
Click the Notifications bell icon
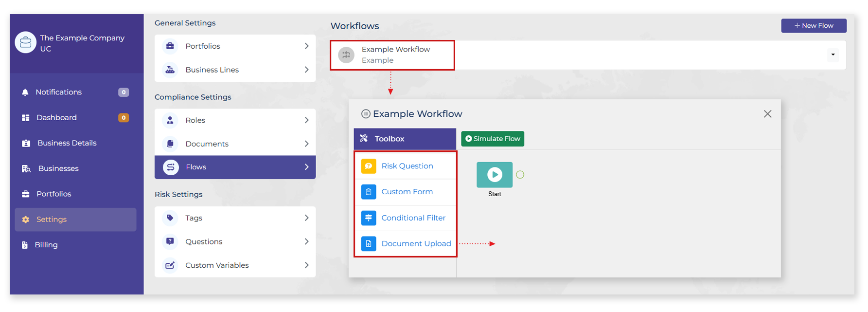pyautogui.click(x=25, y=92)
